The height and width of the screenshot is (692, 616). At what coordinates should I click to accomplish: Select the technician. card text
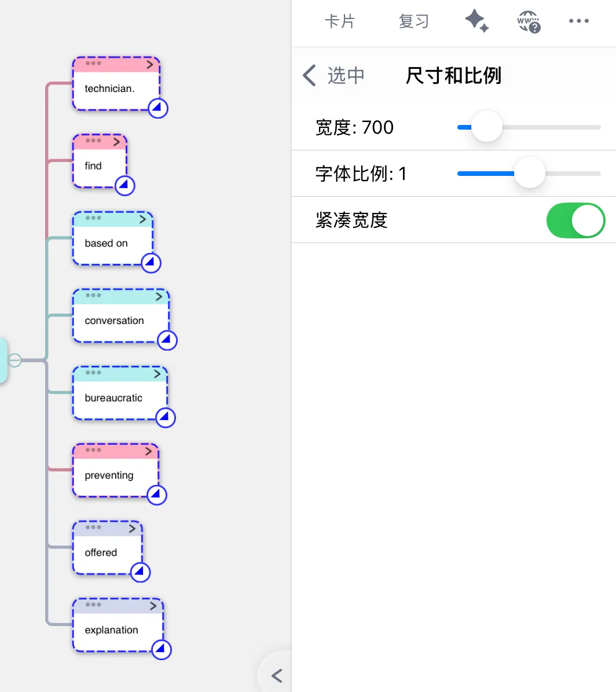point(109,89)
